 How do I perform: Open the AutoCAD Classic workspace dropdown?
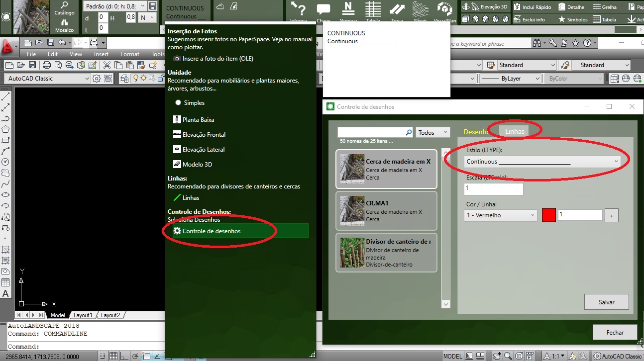click(x=48, y=79)
